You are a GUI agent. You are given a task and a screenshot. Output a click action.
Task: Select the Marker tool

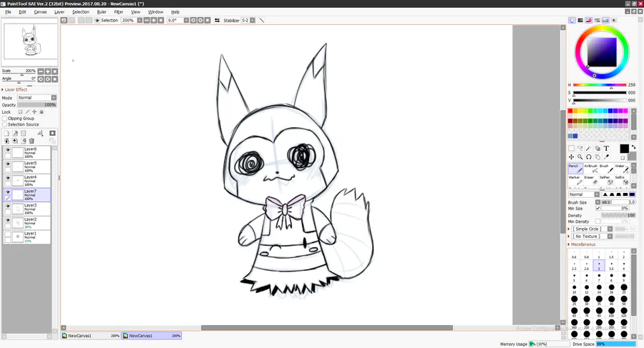575,180
